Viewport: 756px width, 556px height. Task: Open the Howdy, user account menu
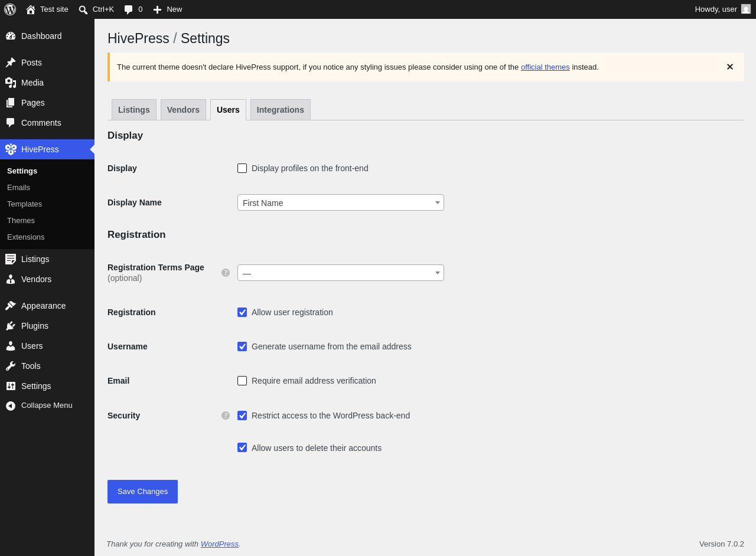point(722,9)
